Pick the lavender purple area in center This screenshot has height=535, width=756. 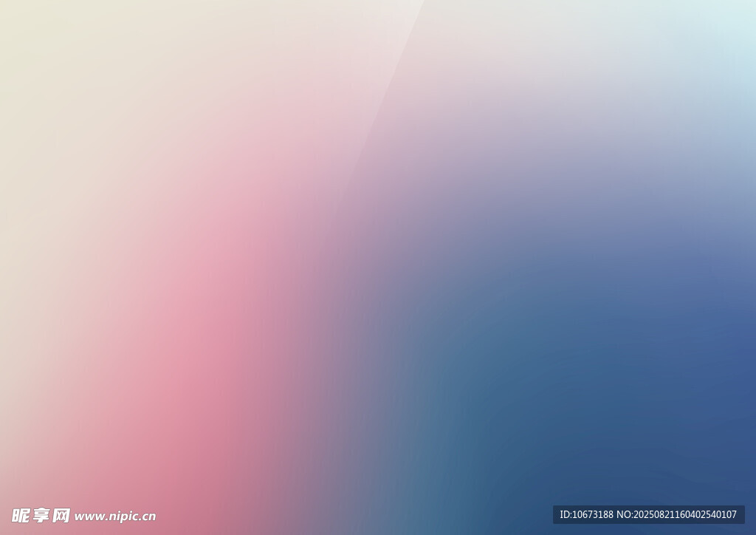(413, 222)
